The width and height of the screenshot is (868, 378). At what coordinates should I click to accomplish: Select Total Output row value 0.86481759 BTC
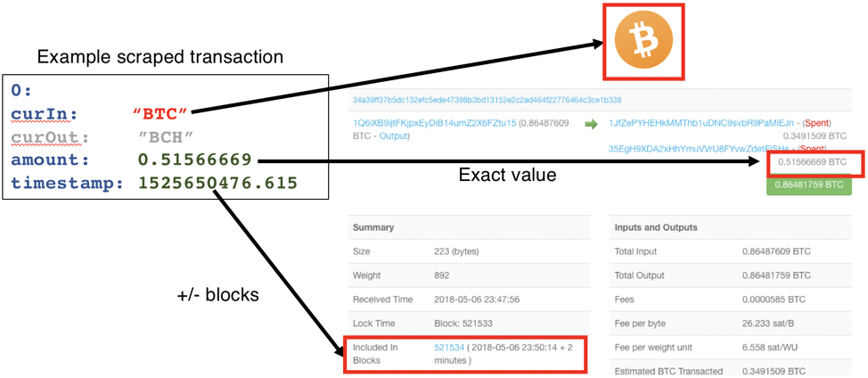point(776,275)
